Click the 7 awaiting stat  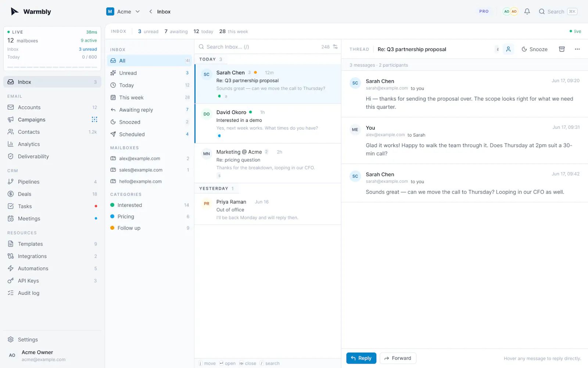click(176, 31)
